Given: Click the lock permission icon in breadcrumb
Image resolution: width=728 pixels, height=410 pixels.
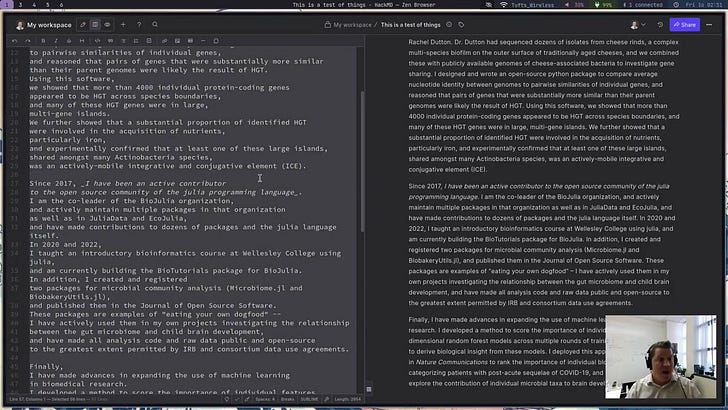Looking at the screenshot, I should coord(327,25).
